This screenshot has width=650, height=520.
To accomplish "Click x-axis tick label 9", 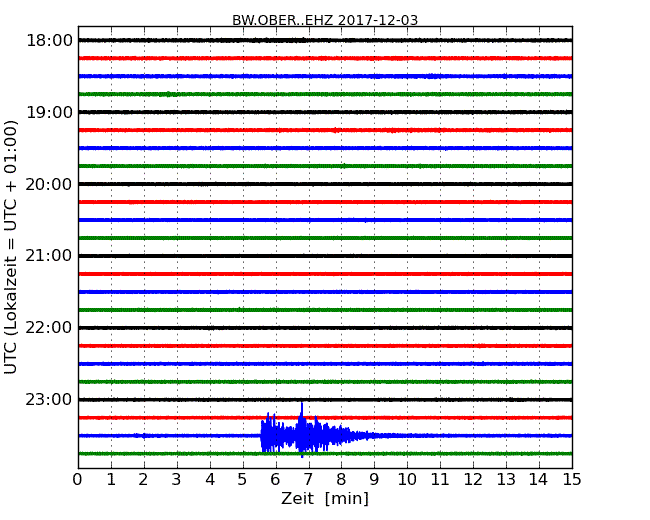I will click(374, 480).
